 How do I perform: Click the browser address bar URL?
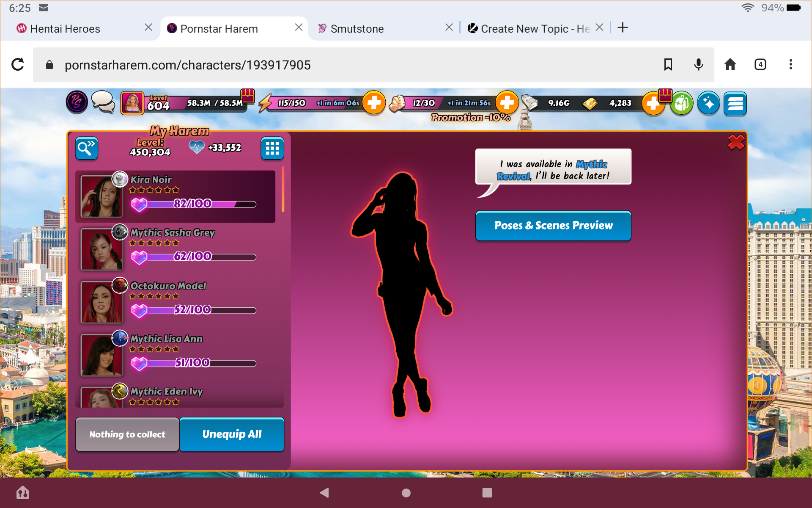(188, 65)
